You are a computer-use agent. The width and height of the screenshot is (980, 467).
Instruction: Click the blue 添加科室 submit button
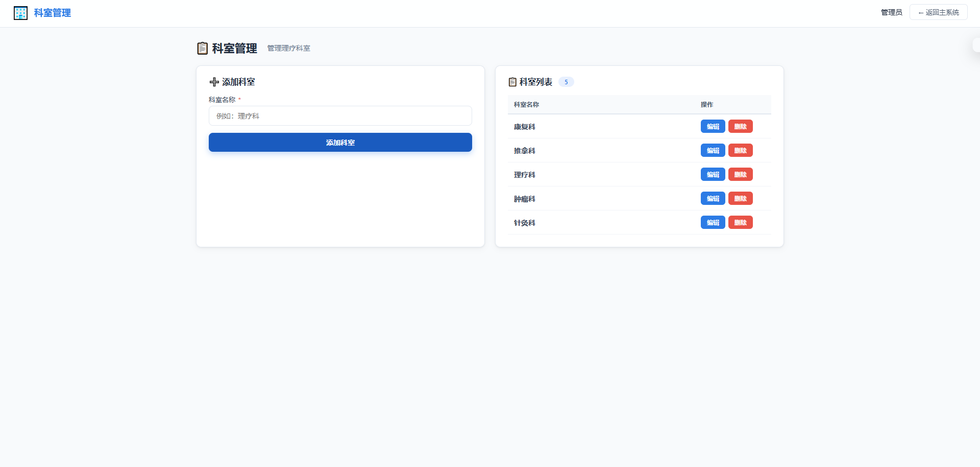[340, 143]
